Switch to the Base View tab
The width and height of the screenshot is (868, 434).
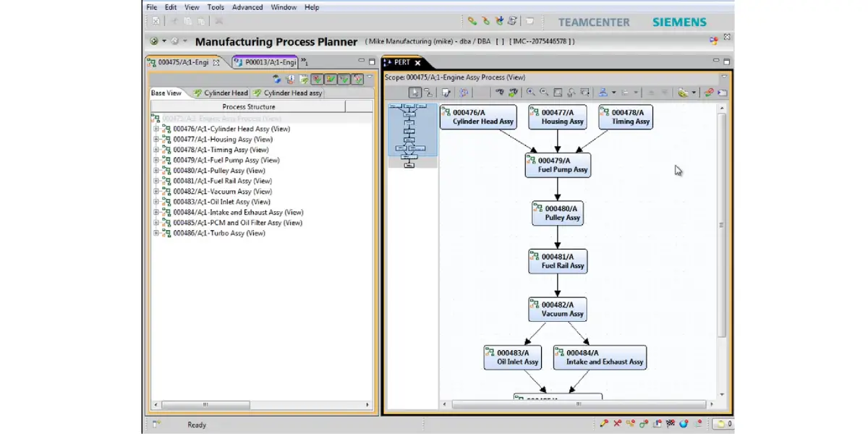click(x=166, y=93)
